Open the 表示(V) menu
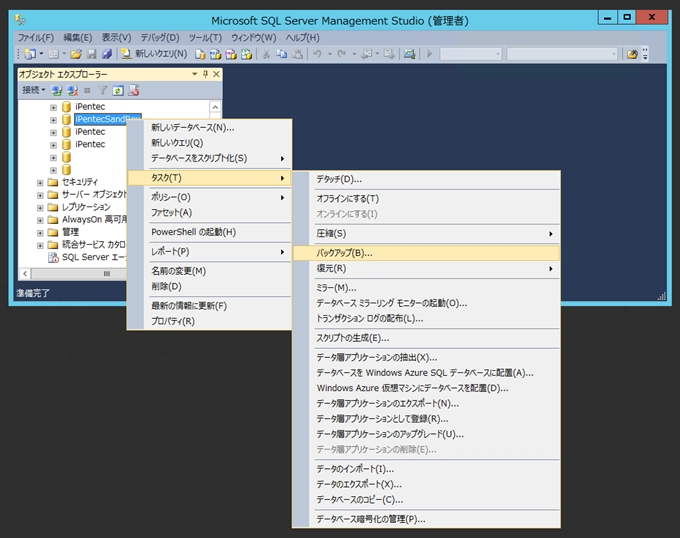 116,38
